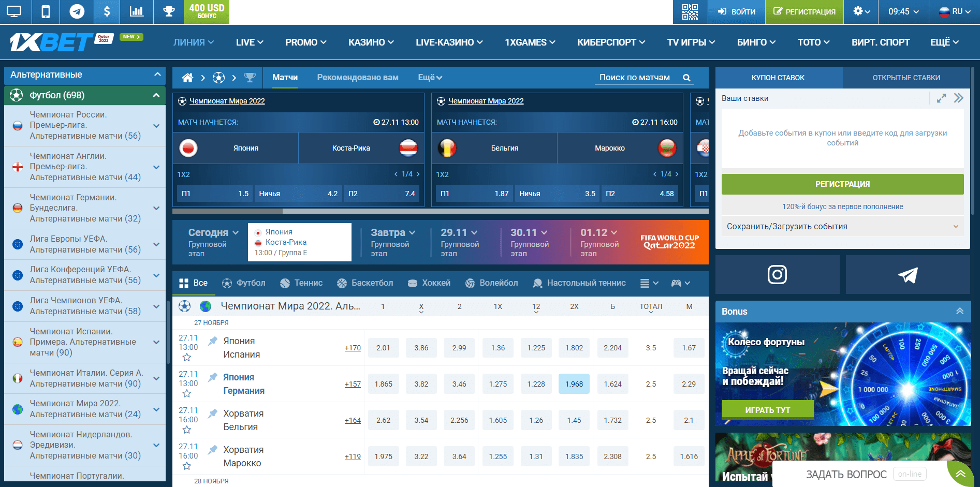980x487 pixels.
Task: Add Хорватия–Марокко match to favorites star
Action: point(187,466)
